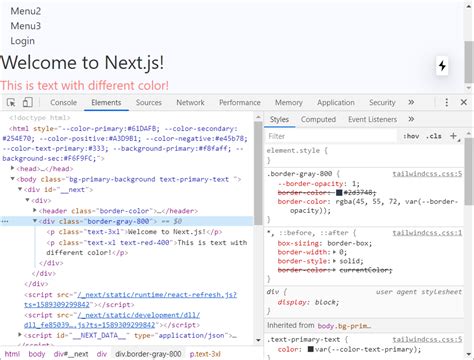Open the Memory tab
The image size is (474, 360).
tap(289, 102)
